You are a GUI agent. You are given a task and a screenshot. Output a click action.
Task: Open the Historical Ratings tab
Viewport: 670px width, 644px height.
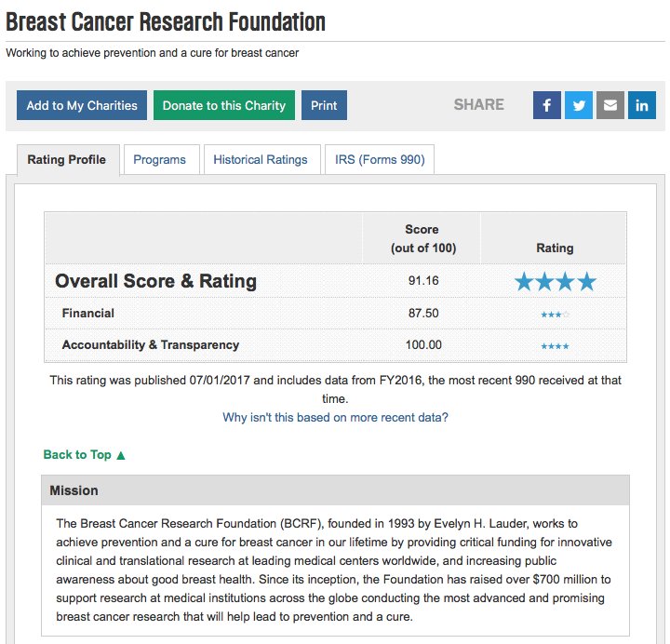tap(261, 160)
